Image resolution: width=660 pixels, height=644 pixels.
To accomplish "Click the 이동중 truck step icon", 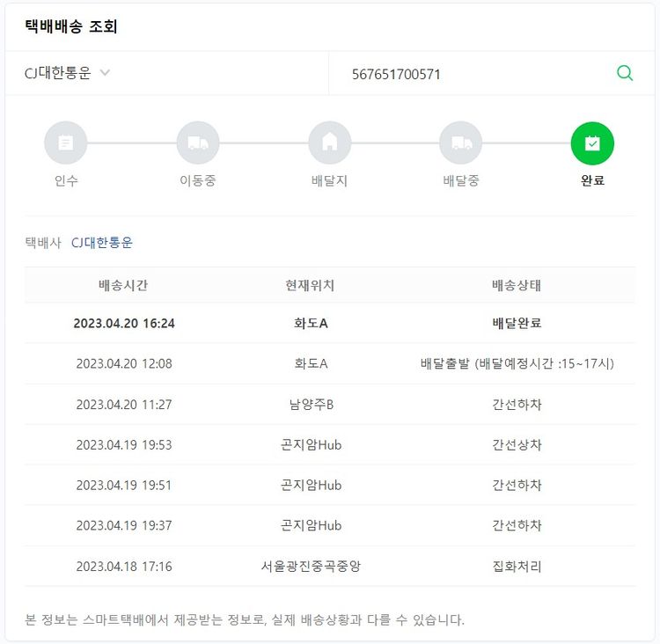I will pyautogui.click(x=197, y=143).
